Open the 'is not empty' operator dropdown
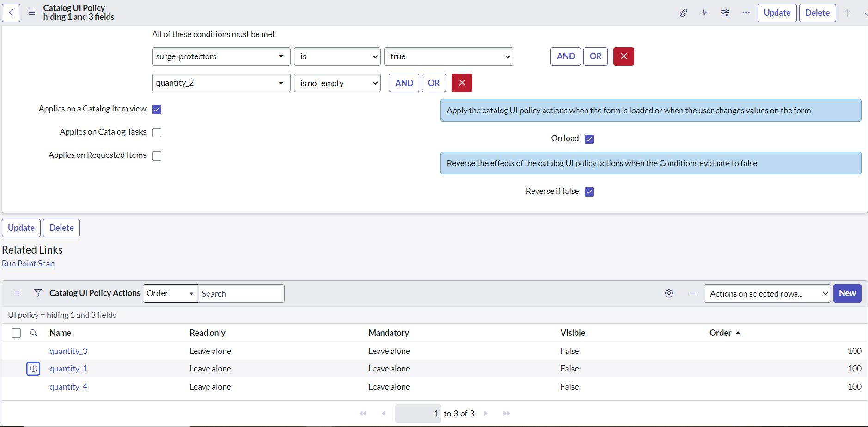This screenshot has height=427, width=868. point(337,83)
